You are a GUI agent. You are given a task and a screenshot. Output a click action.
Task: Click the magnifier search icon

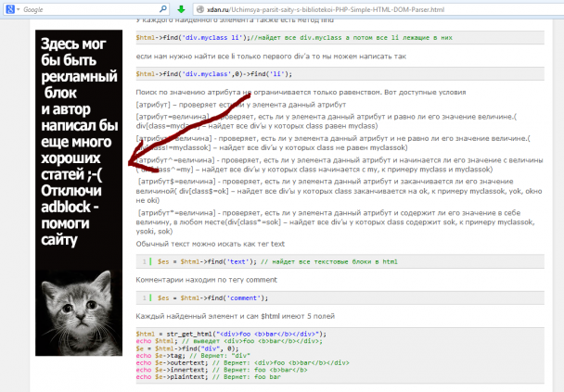click(x=163, y=9)
